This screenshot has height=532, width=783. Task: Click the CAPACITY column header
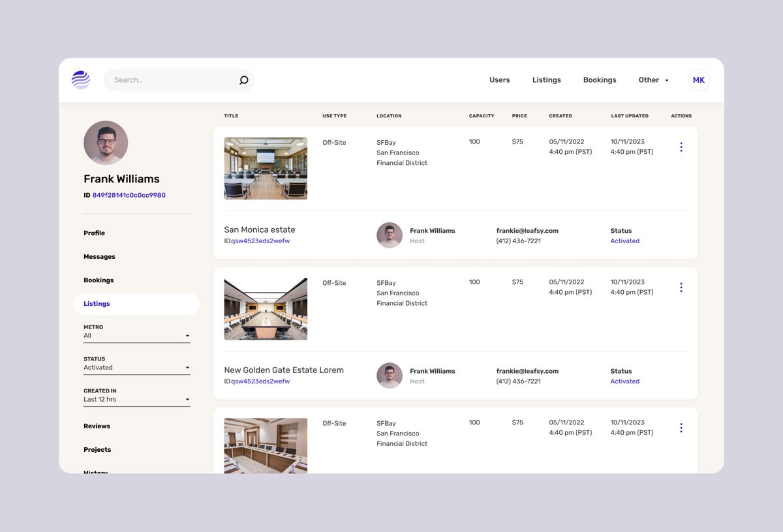coord(482,116)
